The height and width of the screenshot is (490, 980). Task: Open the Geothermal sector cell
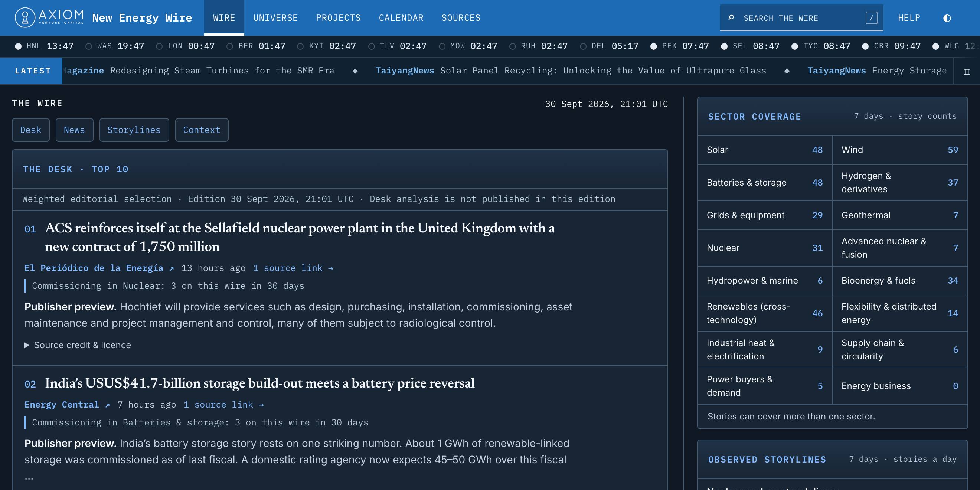tap(900, 215)
